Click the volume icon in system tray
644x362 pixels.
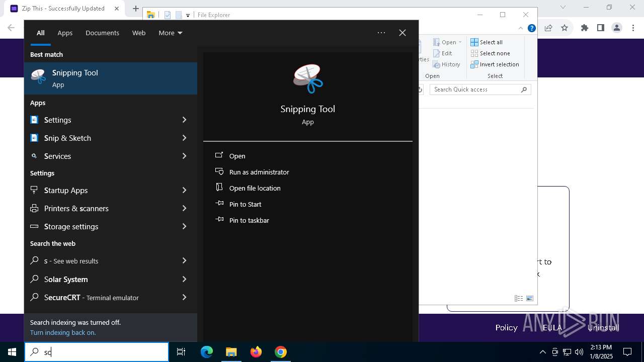pos(579,352)
